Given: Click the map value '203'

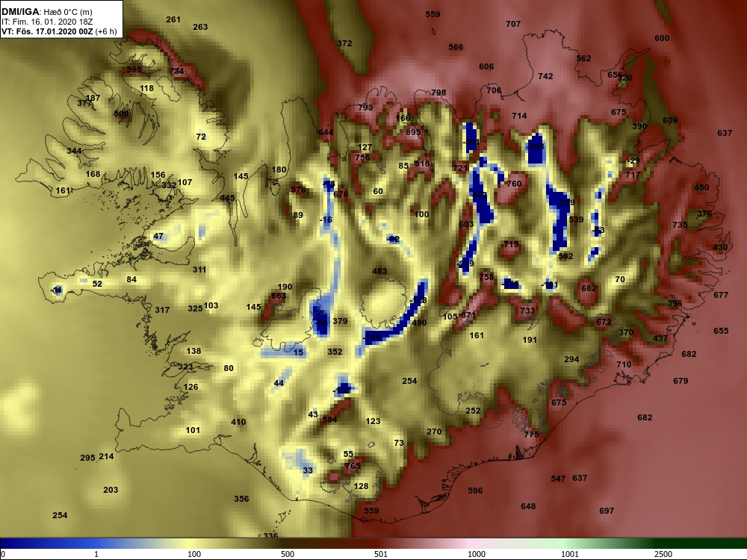Looking at the screenshot, I should tap(111, 490).
